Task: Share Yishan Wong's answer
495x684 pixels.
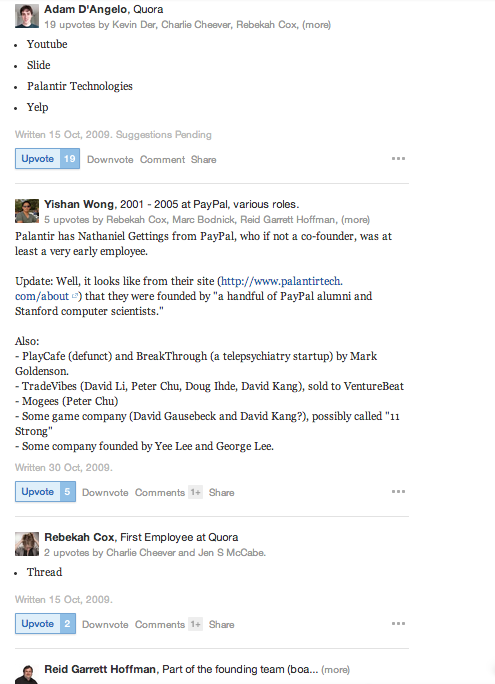Action: pyautogui.click(x=222, y=492)
